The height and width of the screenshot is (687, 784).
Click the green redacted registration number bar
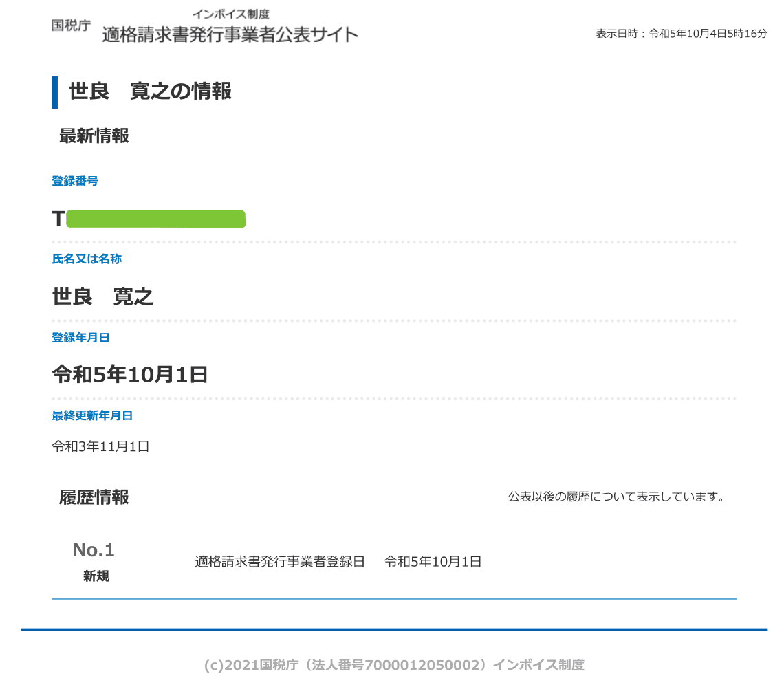[x=156, y=219]
